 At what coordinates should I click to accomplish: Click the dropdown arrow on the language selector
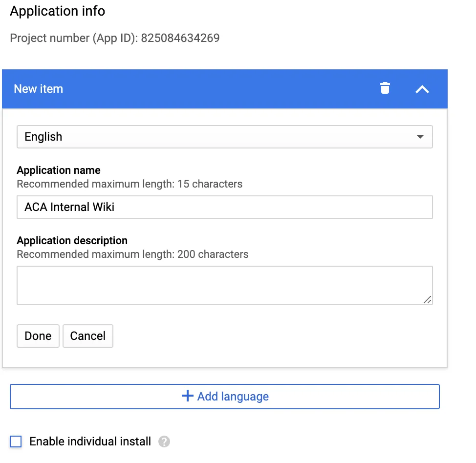420,137
